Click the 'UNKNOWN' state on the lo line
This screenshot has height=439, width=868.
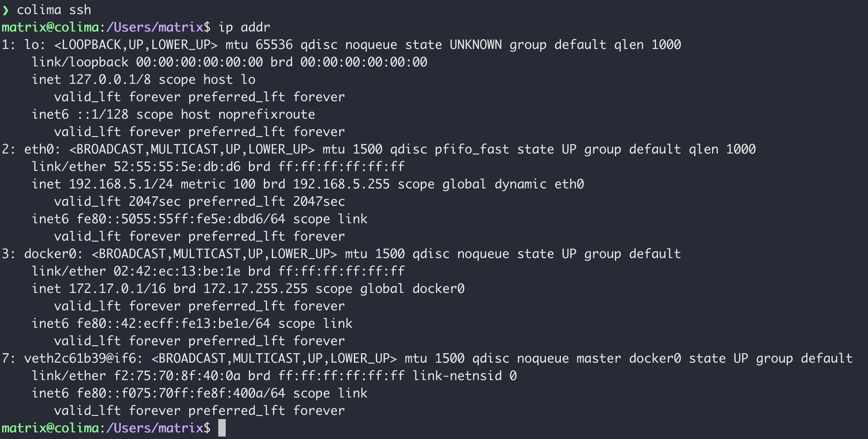(475, 45)
